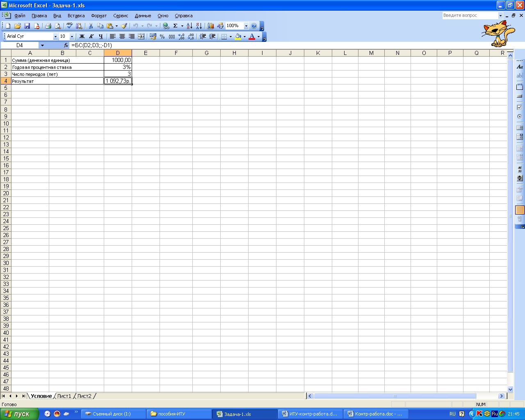This screenshot has height=420, width=525.
Task: Apply AutoSum with the Sigma icon
Action: click(x=175, y=26)
